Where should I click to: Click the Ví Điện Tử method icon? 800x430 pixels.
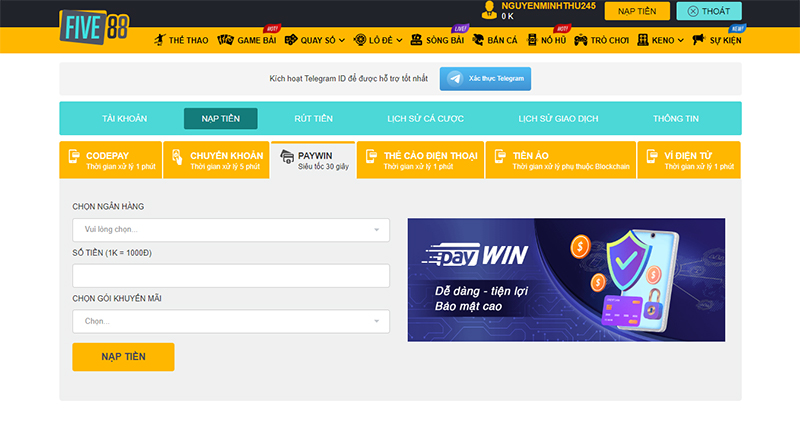[652, 156]
